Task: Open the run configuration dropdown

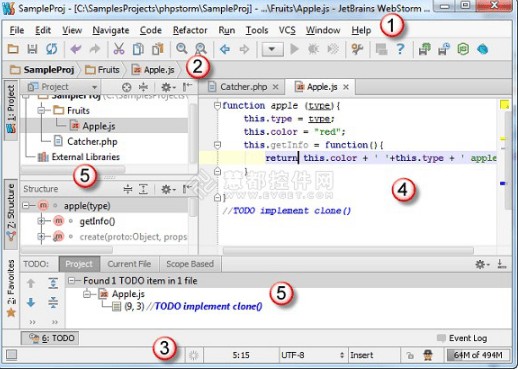Action: (x=272, y=49)
